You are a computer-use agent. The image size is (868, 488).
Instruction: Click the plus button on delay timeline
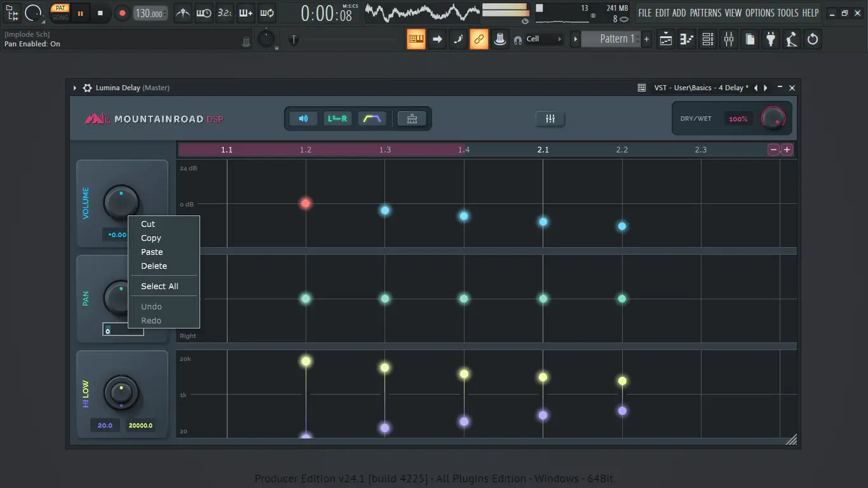(787, 150)
